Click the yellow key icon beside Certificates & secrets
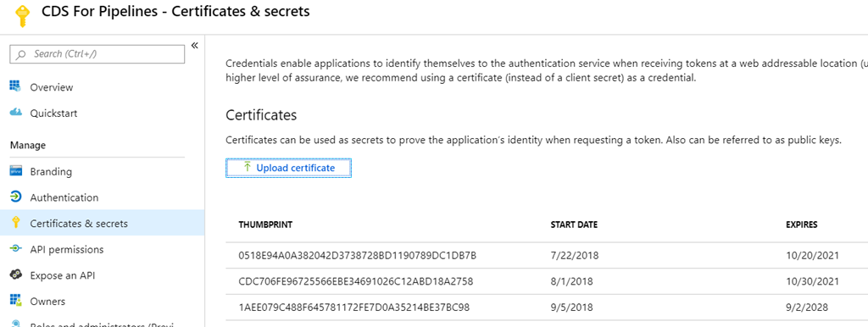The height and width of the screenshot is (327, 868). click(x=15, y=223)
